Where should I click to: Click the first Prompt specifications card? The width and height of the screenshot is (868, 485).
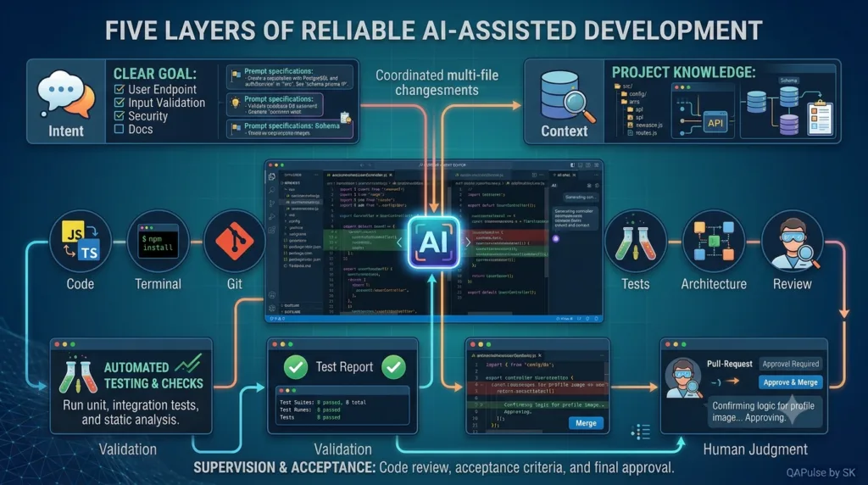[290, 77]
